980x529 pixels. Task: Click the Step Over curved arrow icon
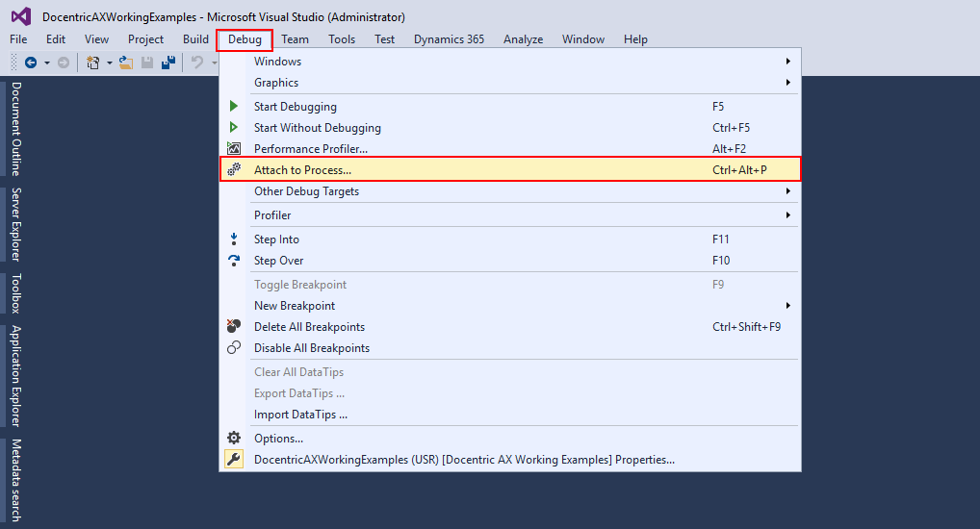point(234,261)
